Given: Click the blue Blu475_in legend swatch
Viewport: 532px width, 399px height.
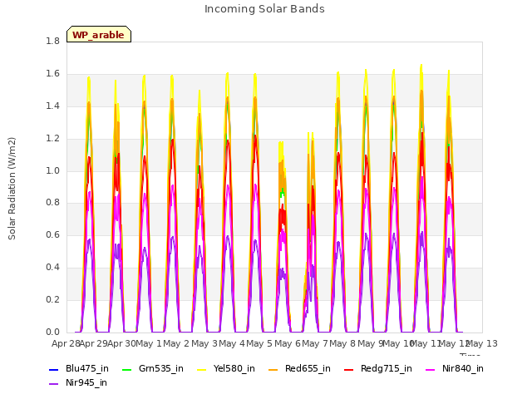Looking at the screenshot, I should point(54,369).
